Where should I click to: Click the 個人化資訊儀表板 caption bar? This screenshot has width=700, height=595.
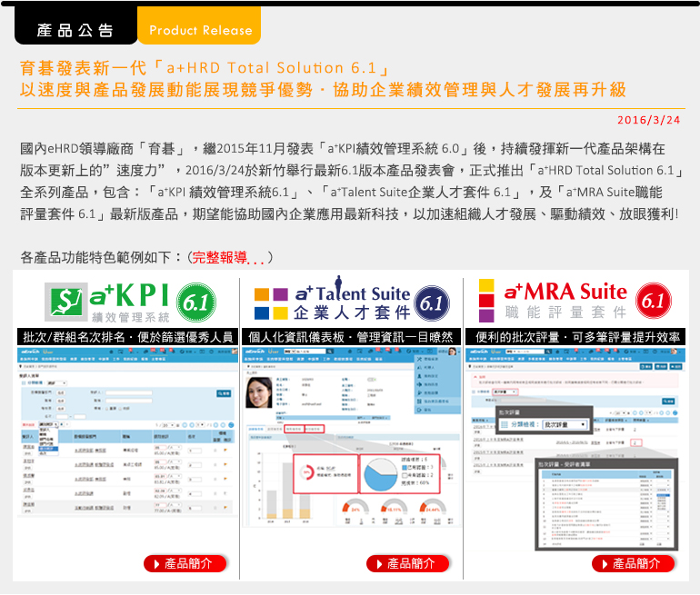[x=351, y=337]
